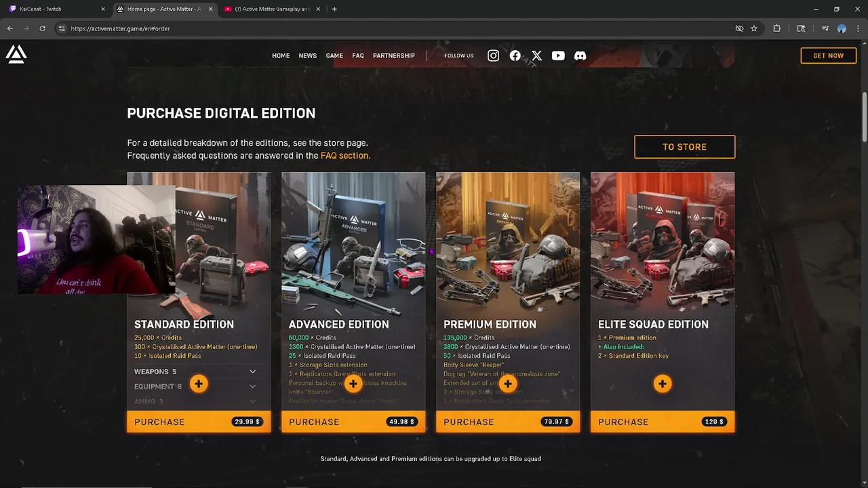This screenshot has width=868, height=488.
Task: Click the GET NOW button
Action: pyautogui.click(x=828, y=56)
